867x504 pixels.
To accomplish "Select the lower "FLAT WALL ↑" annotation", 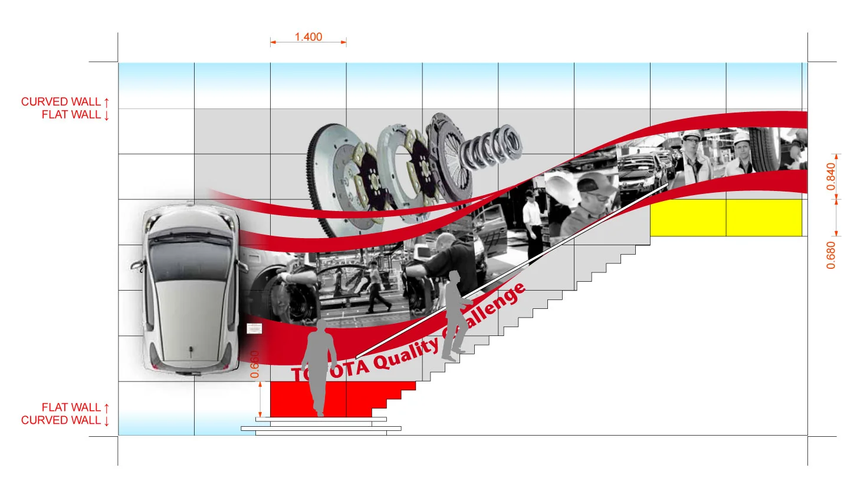I will click(x=75, y=407).
